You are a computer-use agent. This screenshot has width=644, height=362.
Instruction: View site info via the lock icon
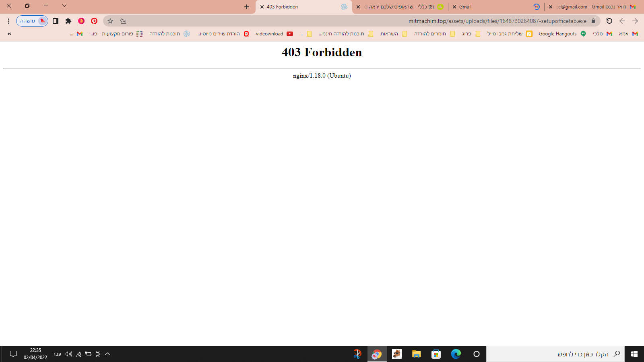[x=593, y=21]
